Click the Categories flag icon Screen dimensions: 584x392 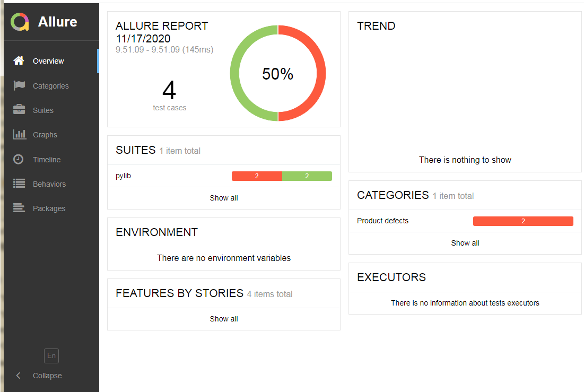(19, 85)
